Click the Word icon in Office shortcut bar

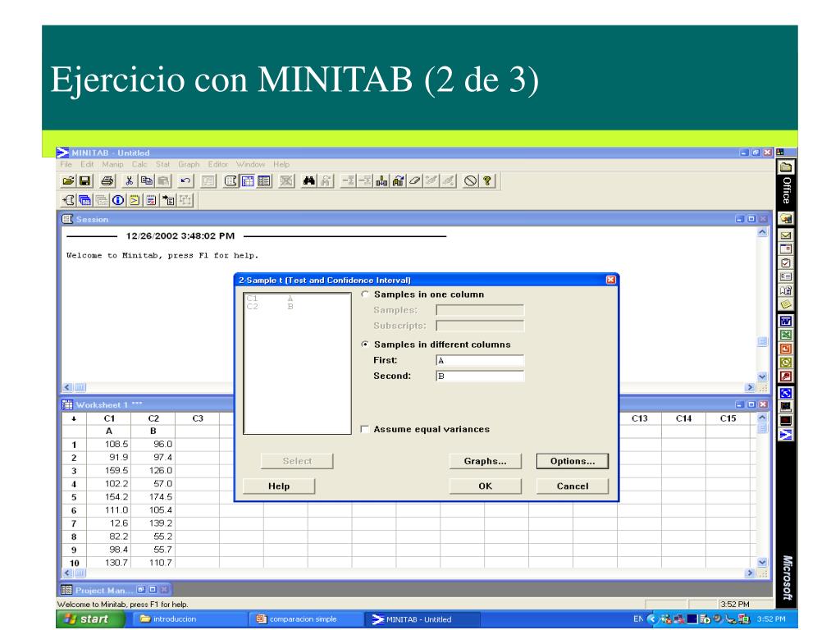786,322
